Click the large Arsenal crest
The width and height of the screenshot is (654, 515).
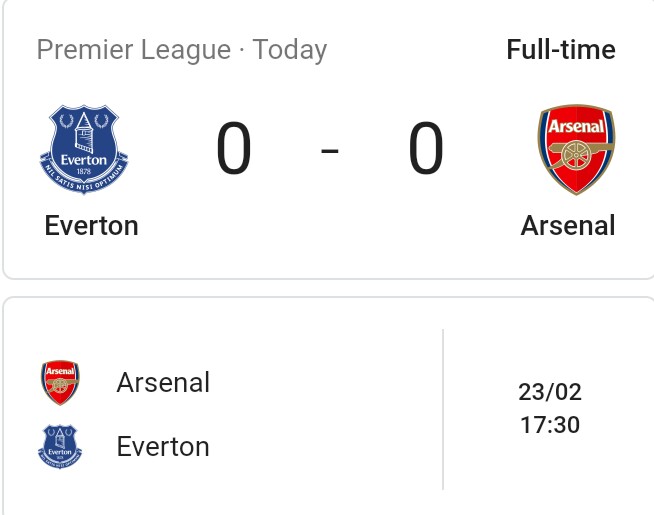tap(576, 150)
